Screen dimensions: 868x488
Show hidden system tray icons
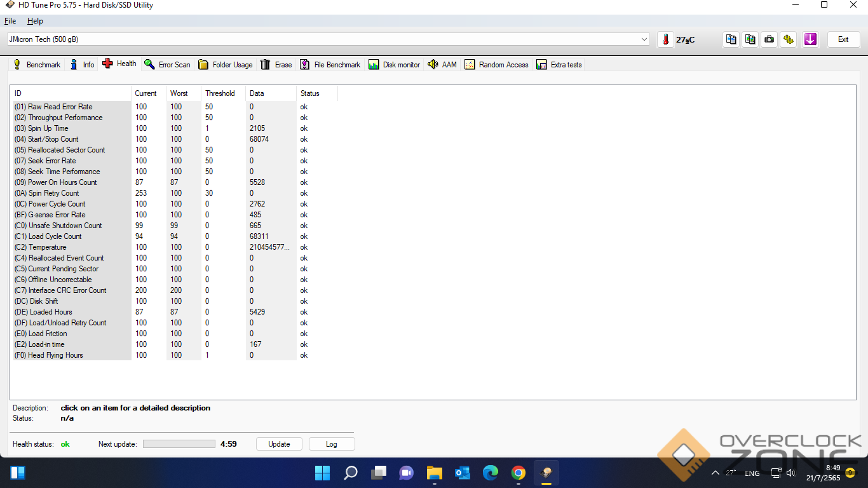[x=715, y=473]
